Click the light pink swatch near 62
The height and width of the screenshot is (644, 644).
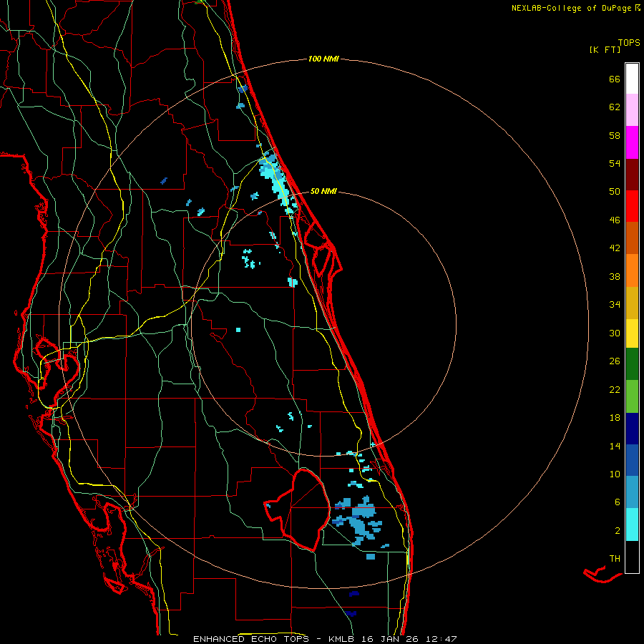pyautogui.click(x=632, y=110)
